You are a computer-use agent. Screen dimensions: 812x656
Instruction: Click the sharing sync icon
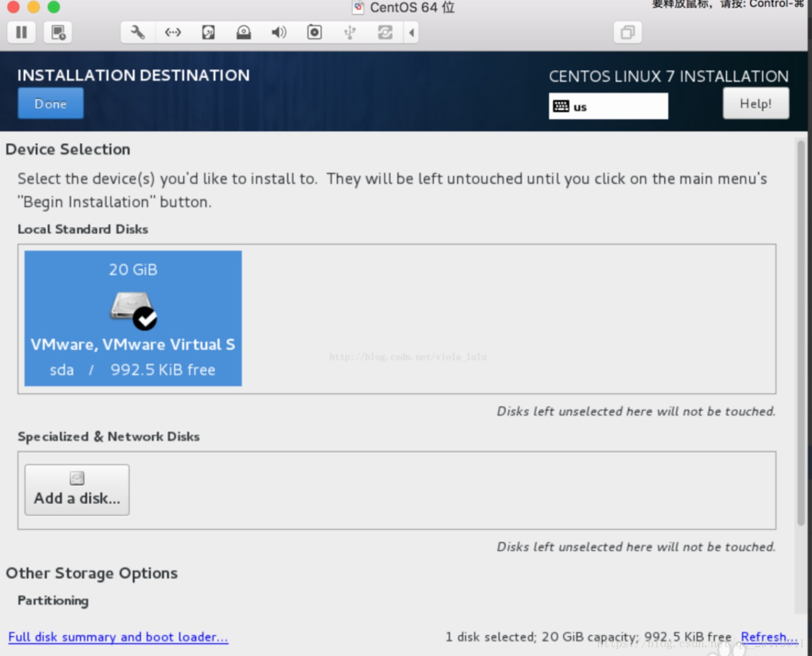pos(385,32)
